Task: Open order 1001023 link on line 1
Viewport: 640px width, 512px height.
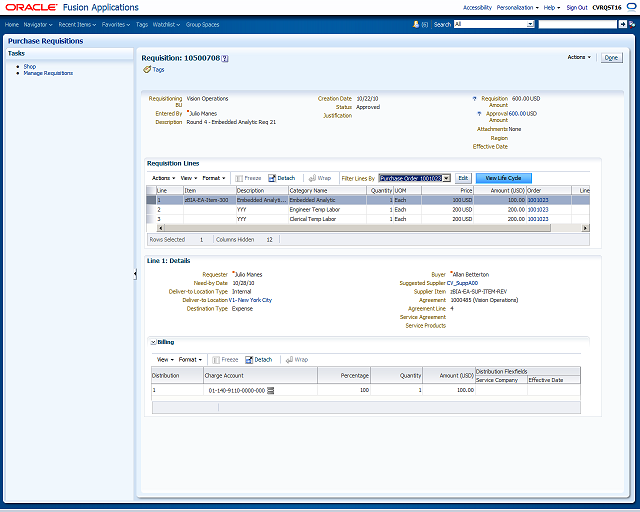Action: pyautogui.click(x=538, y=200)
